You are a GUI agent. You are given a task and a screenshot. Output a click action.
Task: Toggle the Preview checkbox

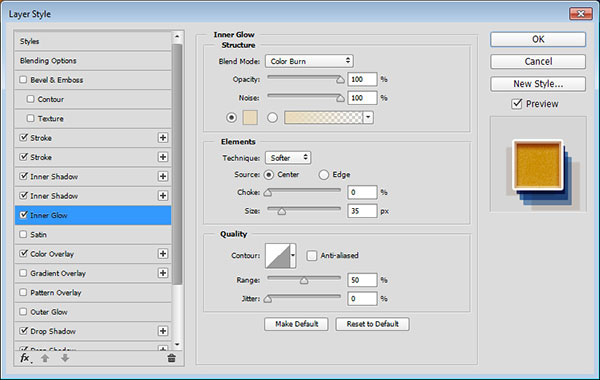click(517, 104)
